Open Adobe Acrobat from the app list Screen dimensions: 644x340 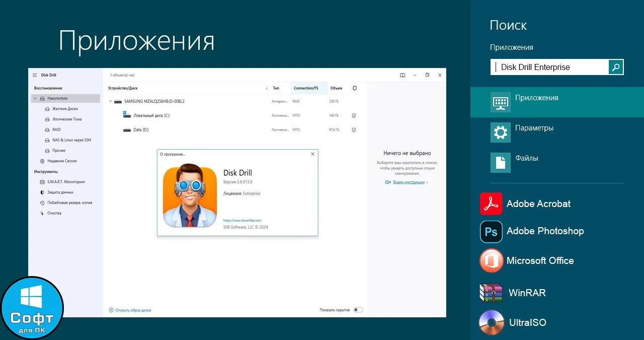pos(526,204)
